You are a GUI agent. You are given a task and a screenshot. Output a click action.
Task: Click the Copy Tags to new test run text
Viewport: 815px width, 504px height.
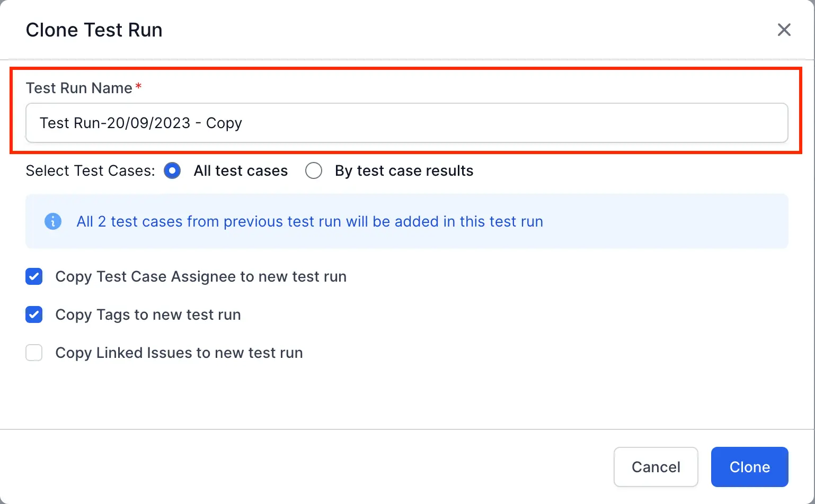point(148,315)
